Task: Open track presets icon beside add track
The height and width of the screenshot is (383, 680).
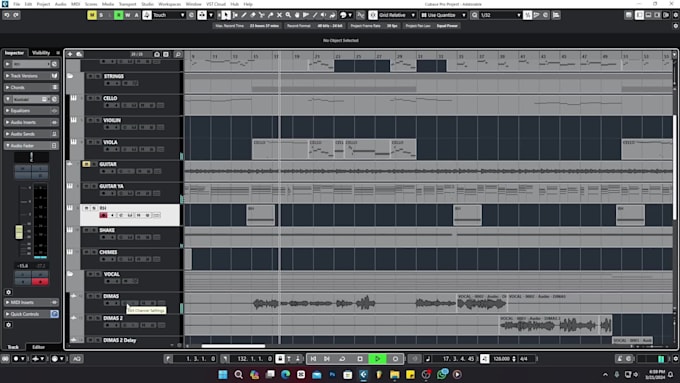Action: 79,54
